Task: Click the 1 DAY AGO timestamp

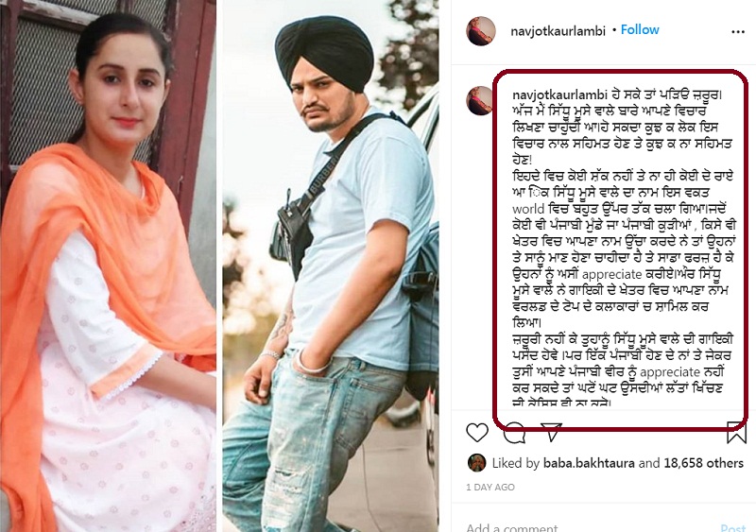Action: pyautogui.click(x=490, y=488)
